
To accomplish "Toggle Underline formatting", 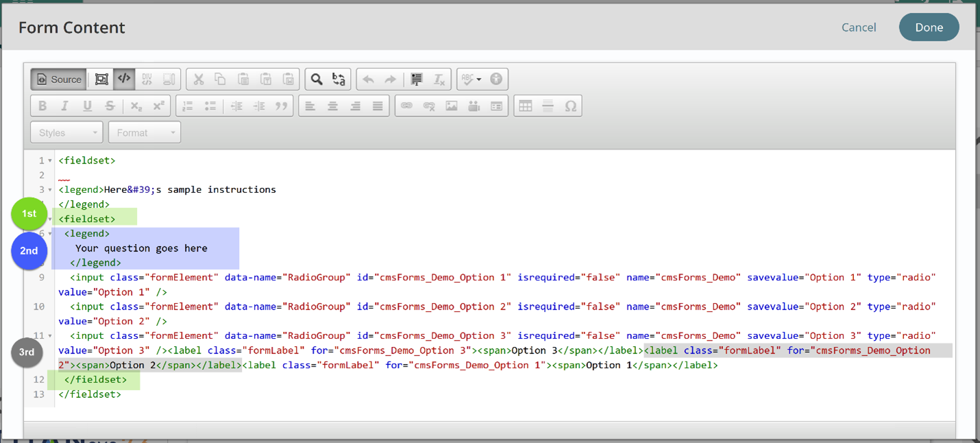I will coord(87,106).
